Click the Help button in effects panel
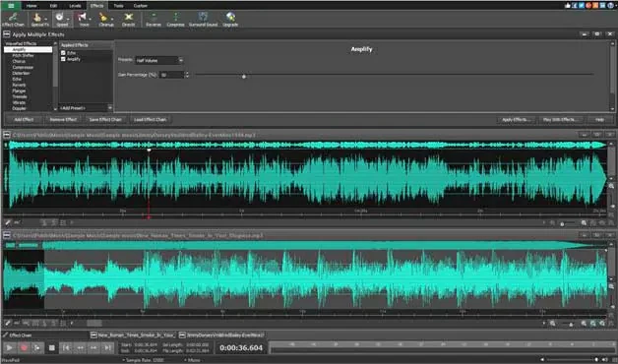This screenshot has height=364, width=618. tap(599, 119)
